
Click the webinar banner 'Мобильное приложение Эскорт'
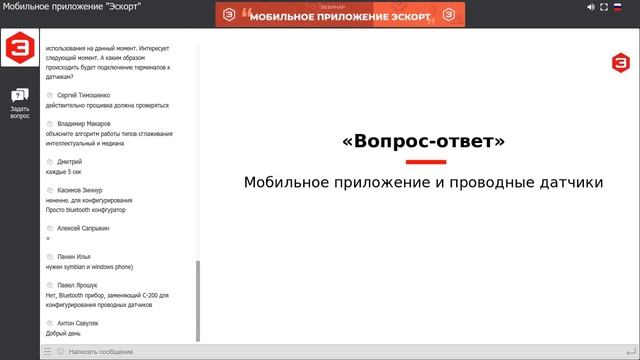coord(340,15)
